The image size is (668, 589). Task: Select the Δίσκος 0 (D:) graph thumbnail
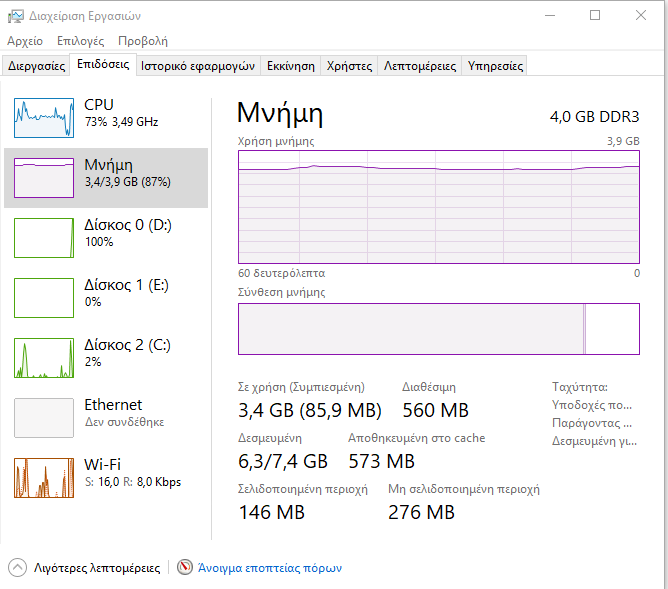(x=44, y=238)
